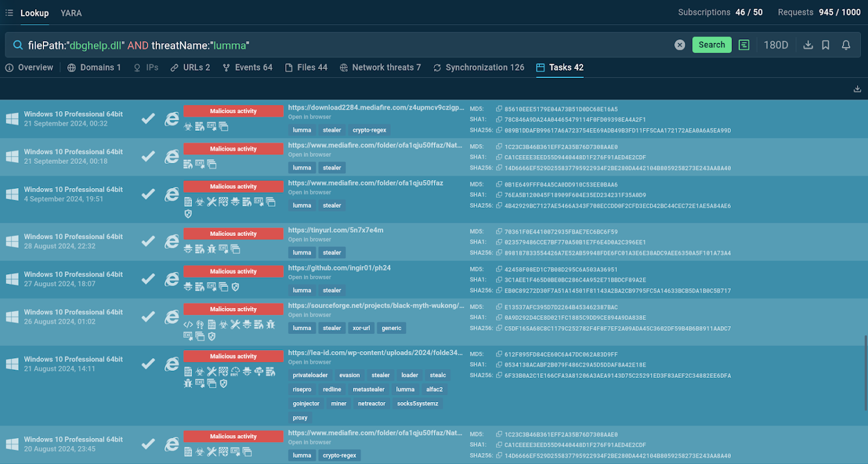Click the xor-url tag
Viewport: 868px width, 464px height.
tap(361, 328)
